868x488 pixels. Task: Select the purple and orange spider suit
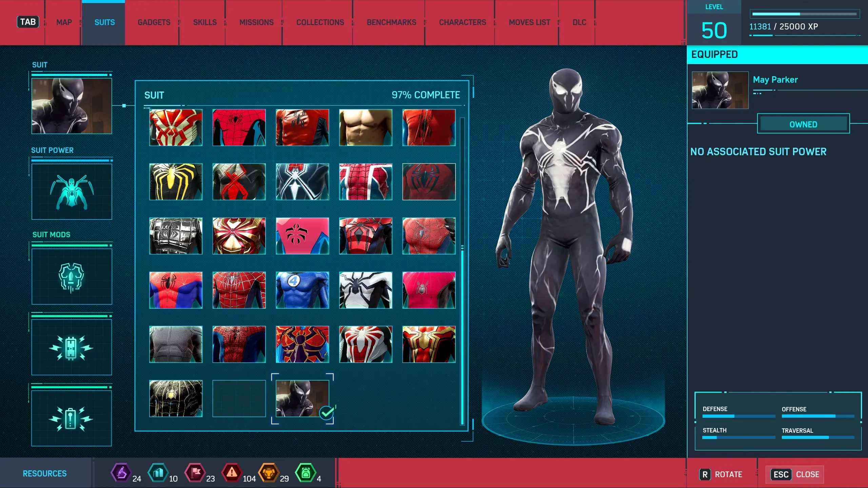[x=302, y=344]
